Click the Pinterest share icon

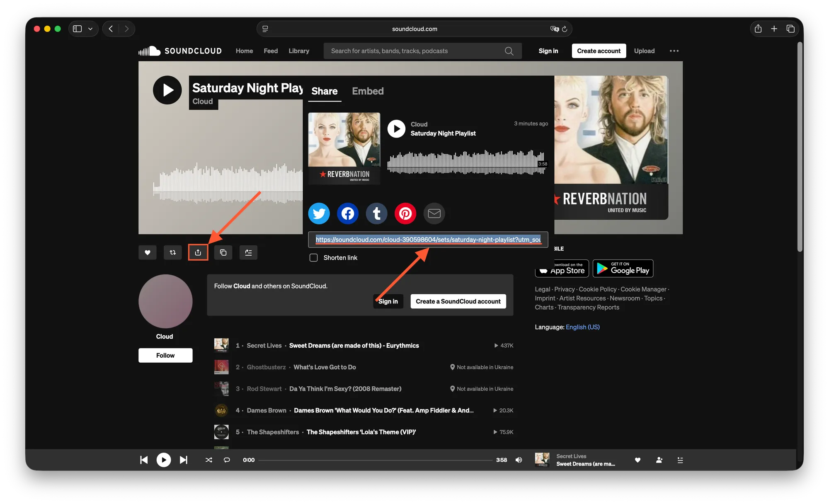pyautogui.click(x=405, y=213)
